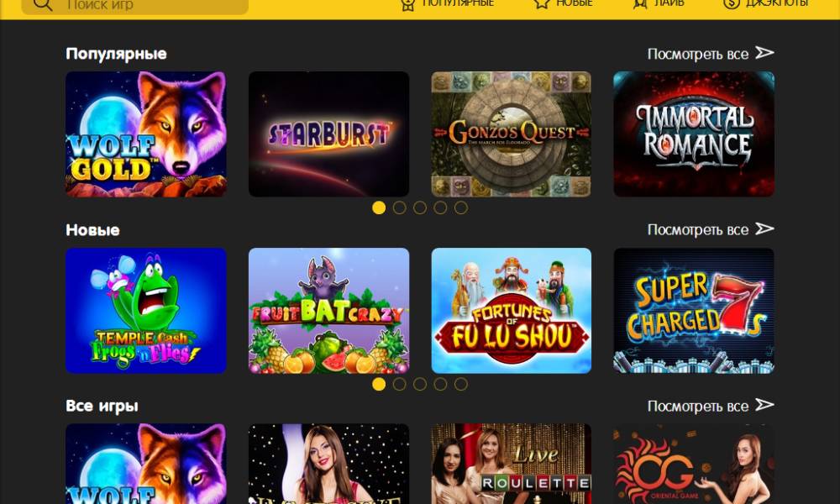Open Посмотреть все link for Новые

pyautogui.click(x=697, y=230)
